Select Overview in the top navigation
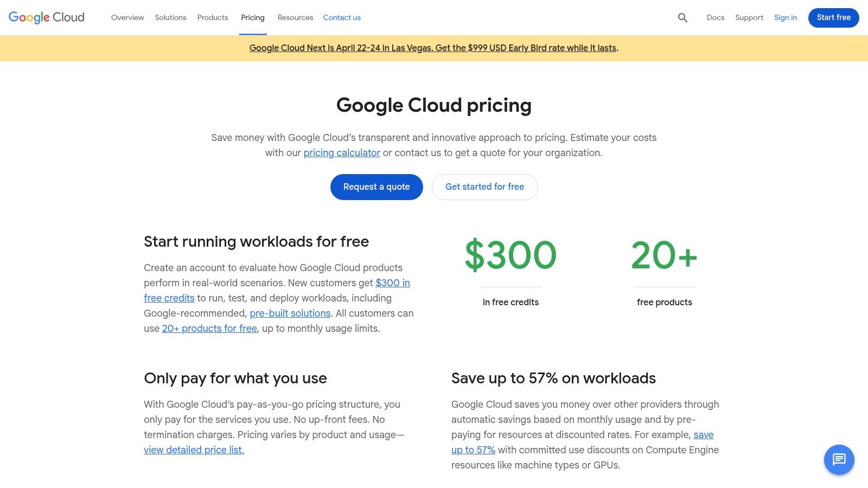Screen dimensions: 868x488 coord(127,17)
